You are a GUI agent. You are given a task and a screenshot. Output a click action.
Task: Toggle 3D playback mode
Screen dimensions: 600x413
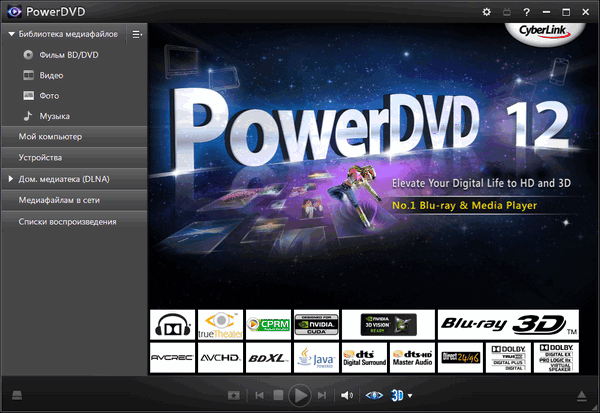[396, 395]
